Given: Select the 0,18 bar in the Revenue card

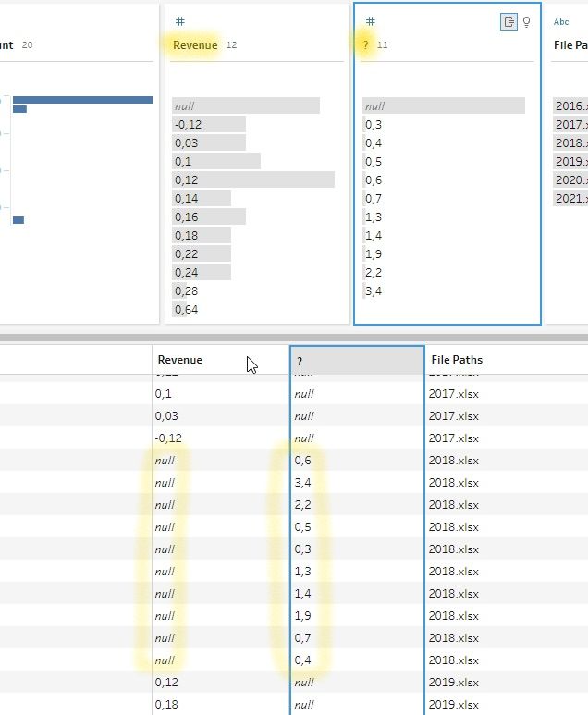Looking at the screenshot, I should 202,235.
